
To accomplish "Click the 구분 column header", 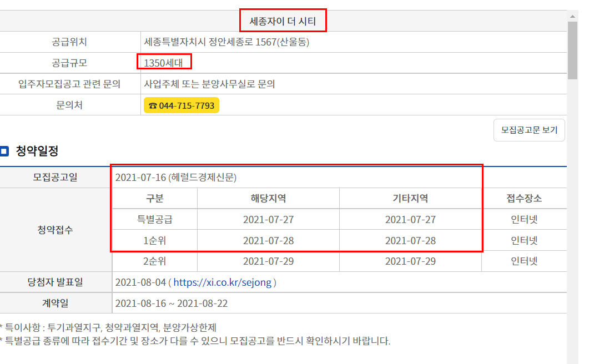I will (155, 198).
